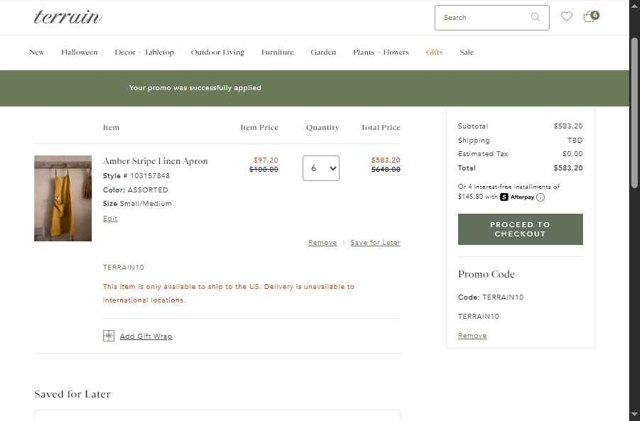Viewport: 640px width, 421px height.
Task: Click Add Gift Wrap link
Action: (146, 336)
